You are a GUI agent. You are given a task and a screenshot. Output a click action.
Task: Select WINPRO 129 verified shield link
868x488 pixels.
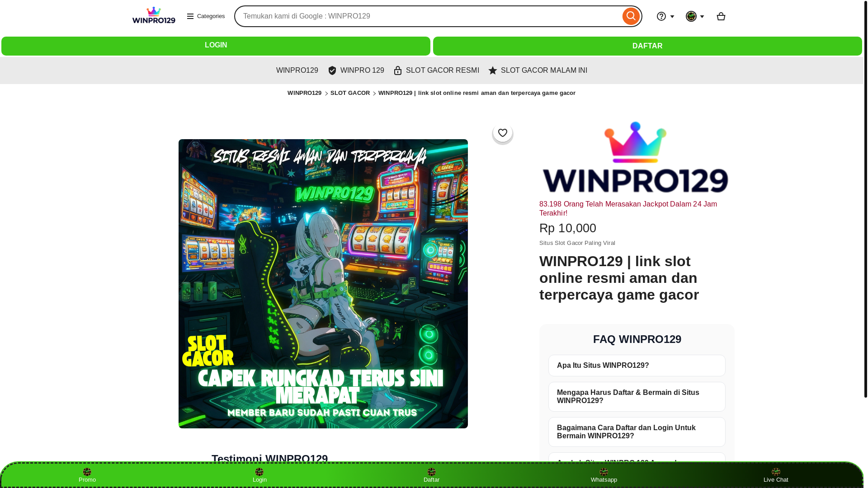pos(356,70)
